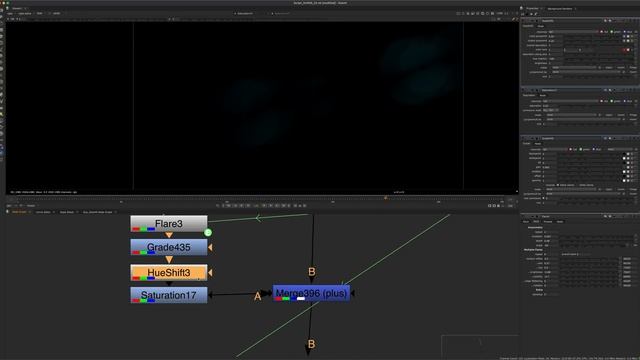
Task: Open the Curve Editor tab
Action: tap(43, 212)
